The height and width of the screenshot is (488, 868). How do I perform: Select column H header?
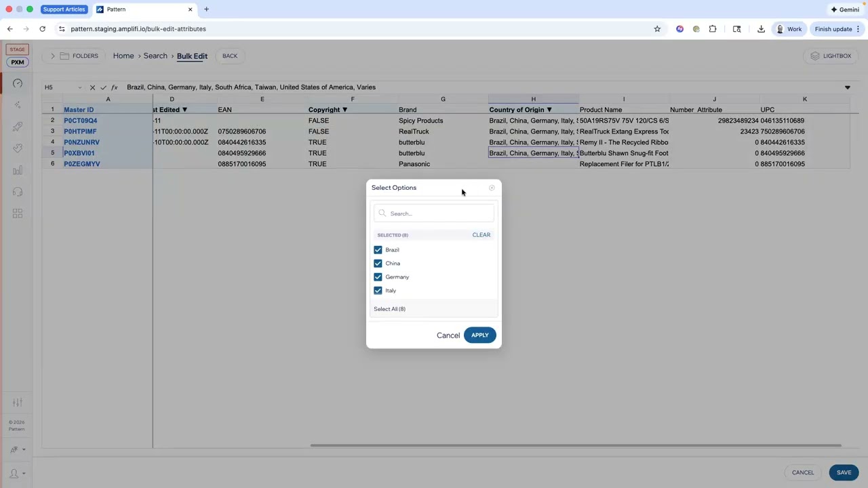pos(533,100)
